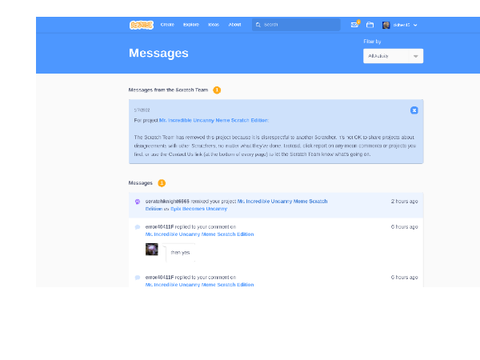Open the messages envelope icon

click(355, 25)
